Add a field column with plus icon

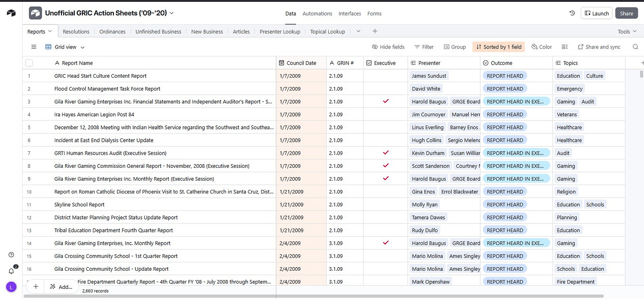point(642,63)
